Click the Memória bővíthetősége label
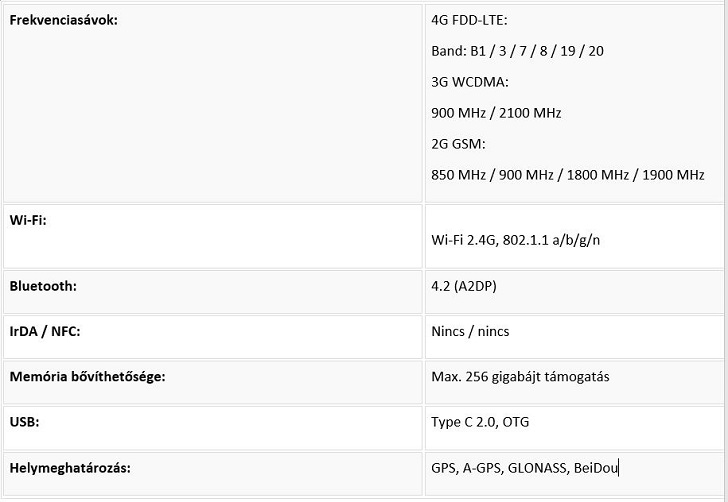Screen dimensions: 728x502 click(x=87, y=377)
